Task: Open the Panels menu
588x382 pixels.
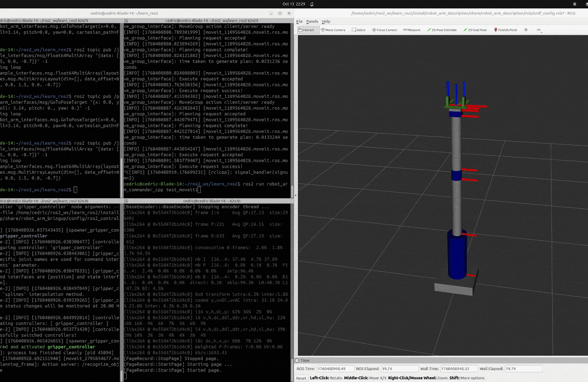Action: (x=312, y=22)
